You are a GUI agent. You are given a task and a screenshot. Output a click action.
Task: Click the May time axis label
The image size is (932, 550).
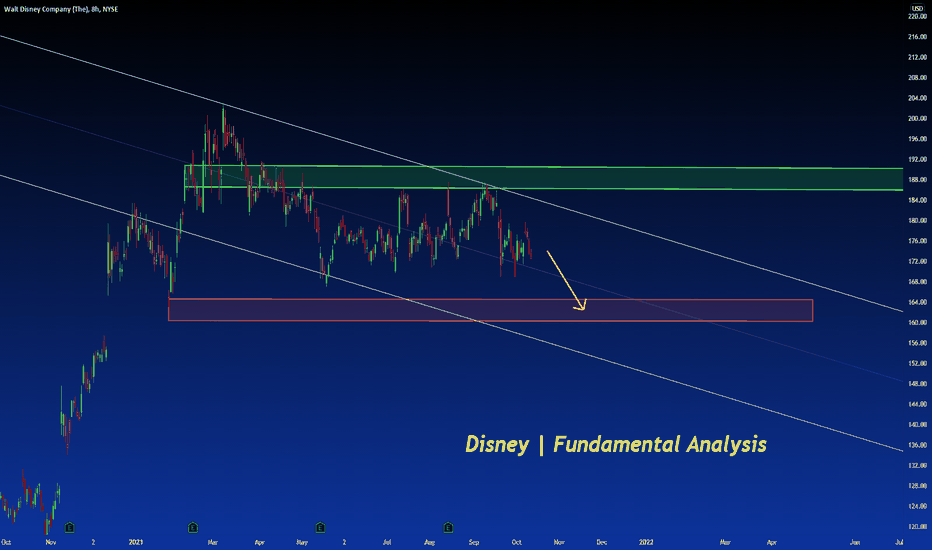coord(302,542)
